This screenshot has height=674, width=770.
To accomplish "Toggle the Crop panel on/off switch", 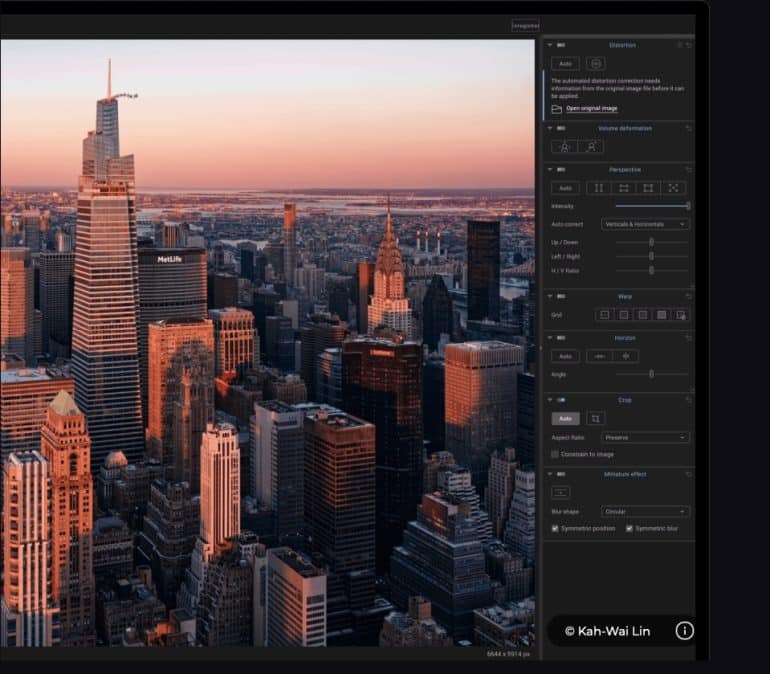I will (560, 399).
